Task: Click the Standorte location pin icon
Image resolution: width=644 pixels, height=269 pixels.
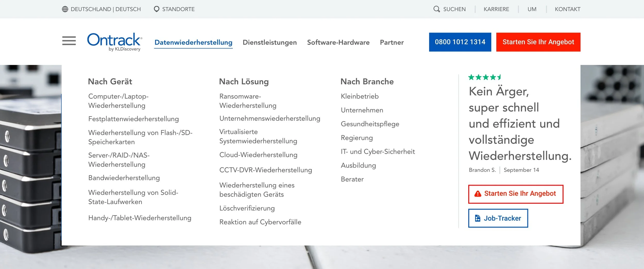Action: pyautogui.click(x=156, y=9)
